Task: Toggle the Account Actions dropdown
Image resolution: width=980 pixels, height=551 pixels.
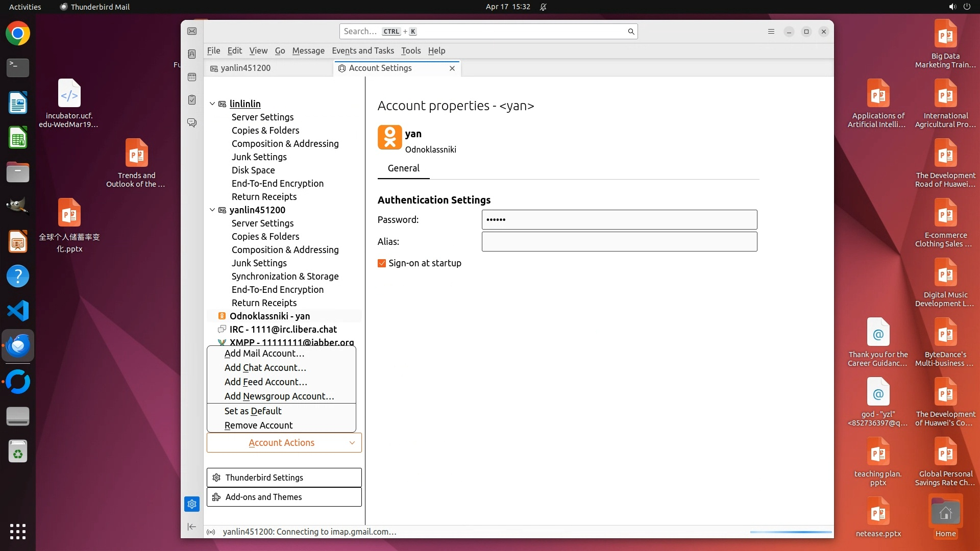Action: [284, 443]
